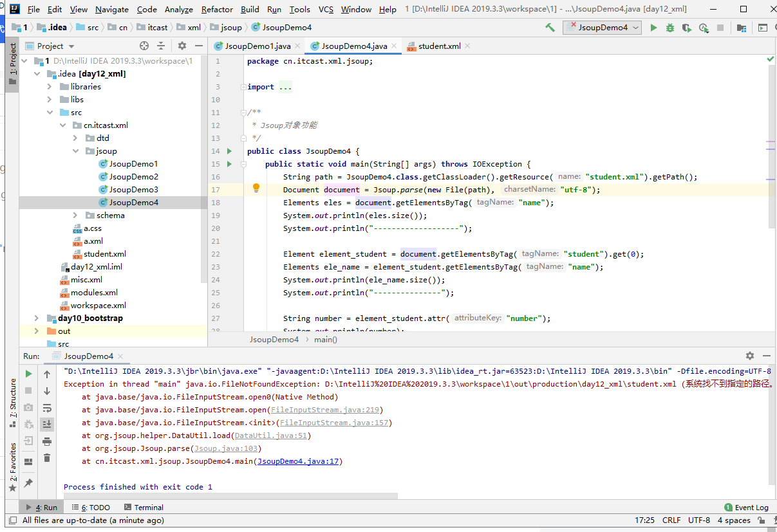The image size is (777, 532).
Task: Click the Run with Coverage icon
Action: tap(687, 28)
